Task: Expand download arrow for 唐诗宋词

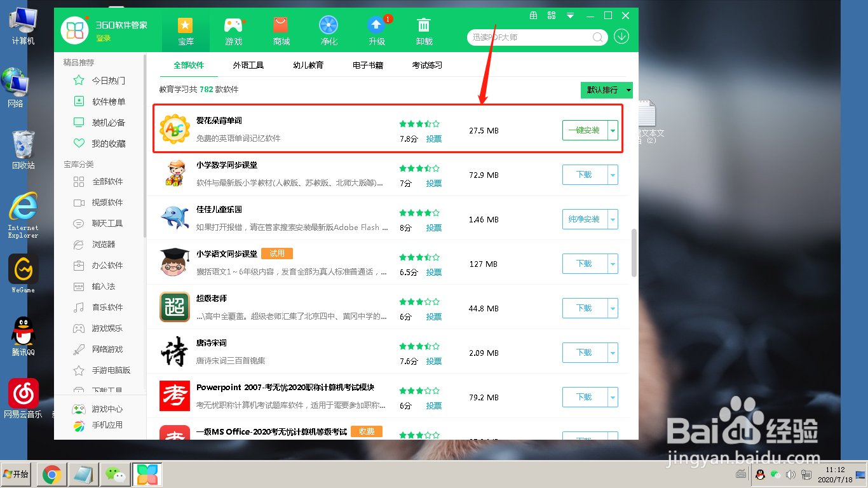Action: click(x=613, y=353)
